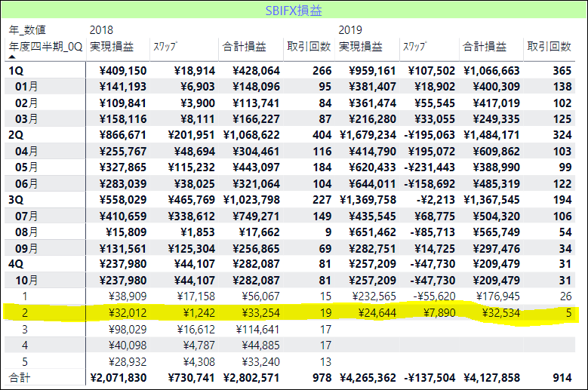Click the highlighted ¥33,254 cell
The width and height of the screenshot is (588, 390).
click(260, 313)
